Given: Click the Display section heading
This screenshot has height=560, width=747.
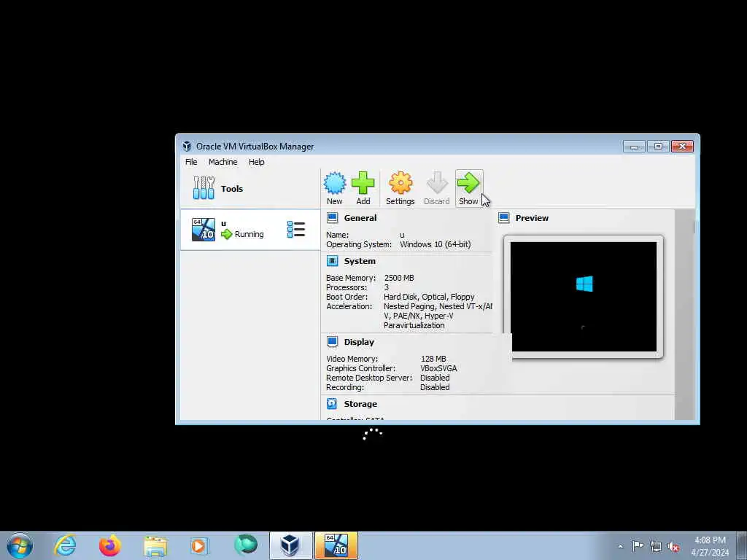Looking at the screenshot, I should [359, 342].
